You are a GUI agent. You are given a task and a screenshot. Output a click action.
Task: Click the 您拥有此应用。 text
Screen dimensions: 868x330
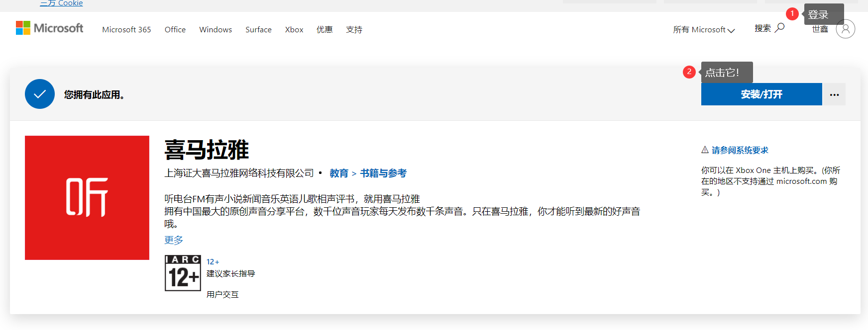pyautogui.click(x=94, y=94)
